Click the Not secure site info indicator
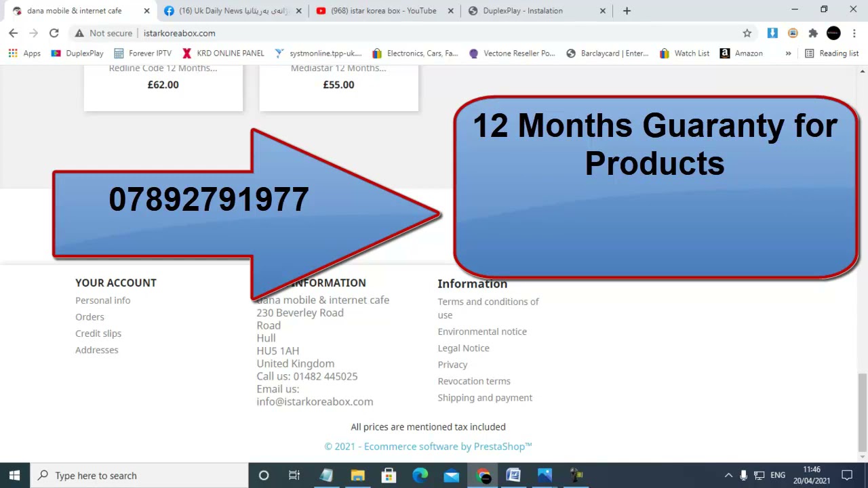 (x=104, y=33)
